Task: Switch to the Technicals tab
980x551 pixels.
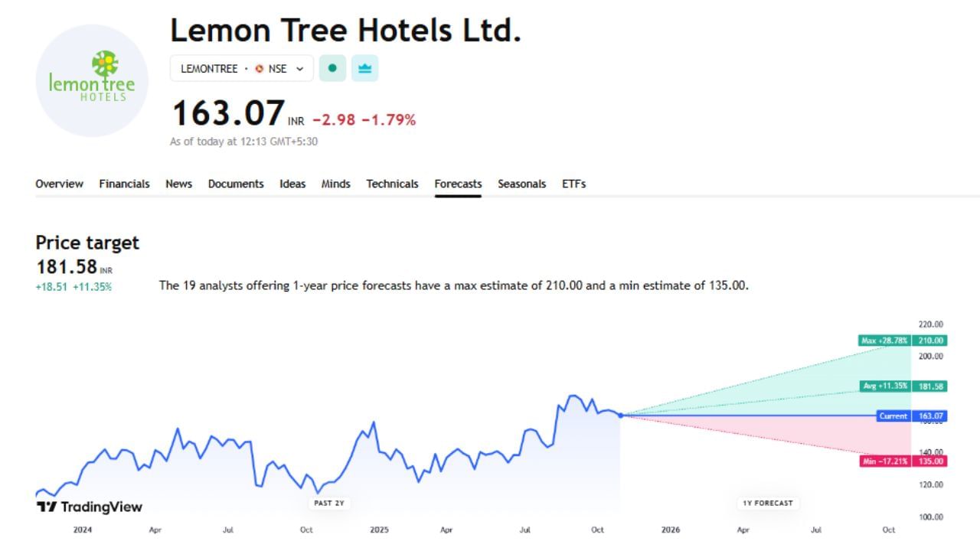Action: point(392,184)
